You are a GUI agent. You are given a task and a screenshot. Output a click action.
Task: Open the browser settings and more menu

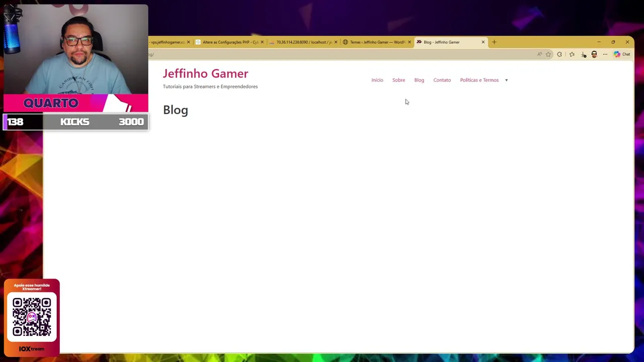[x=605, y=54]
